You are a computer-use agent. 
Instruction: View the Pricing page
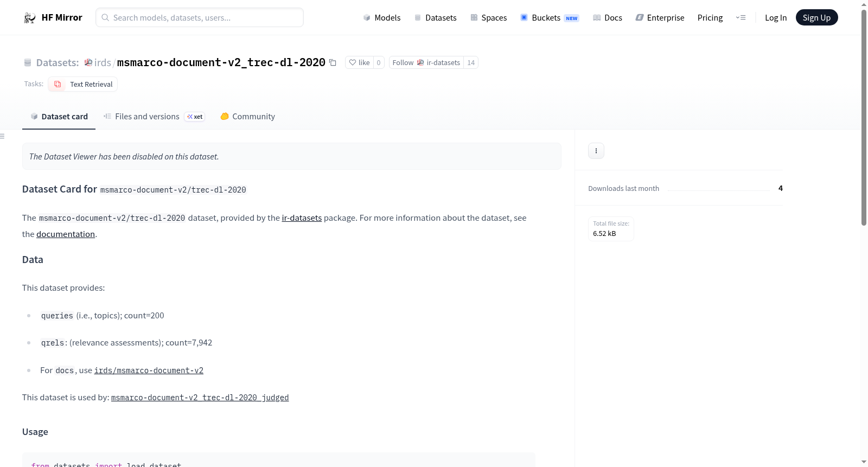(x=710, y=18)
